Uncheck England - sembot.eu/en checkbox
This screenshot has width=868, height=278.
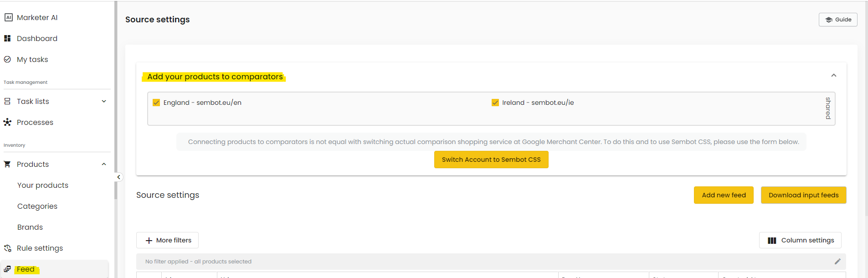pos(156,103)
